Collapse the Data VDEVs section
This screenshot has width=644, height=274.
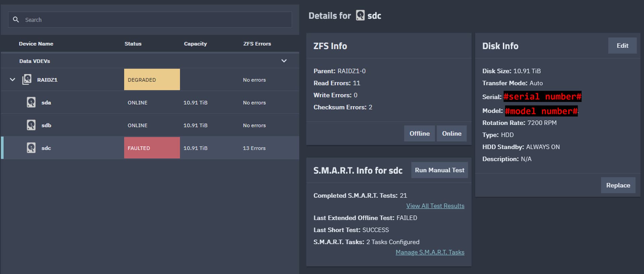[284, 61]
